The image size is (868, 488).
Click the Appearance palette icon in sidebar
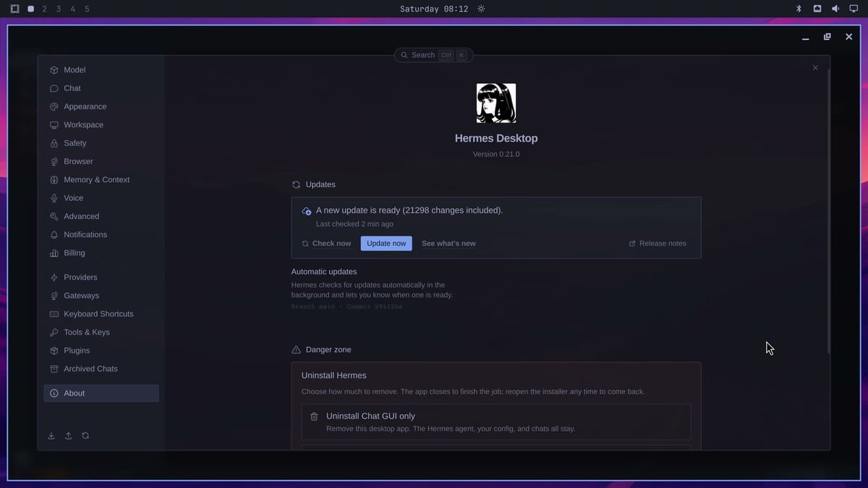point(54,106)
